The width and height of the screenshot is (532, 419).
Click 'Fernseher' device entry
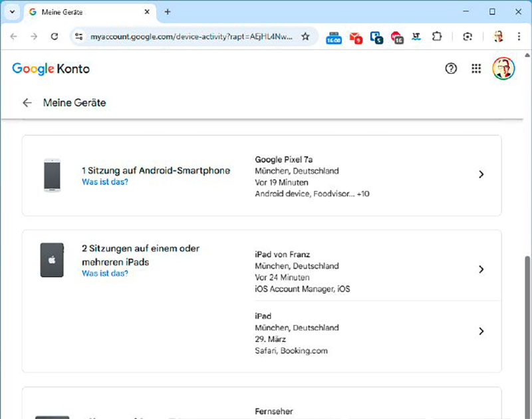pos(274,412)
